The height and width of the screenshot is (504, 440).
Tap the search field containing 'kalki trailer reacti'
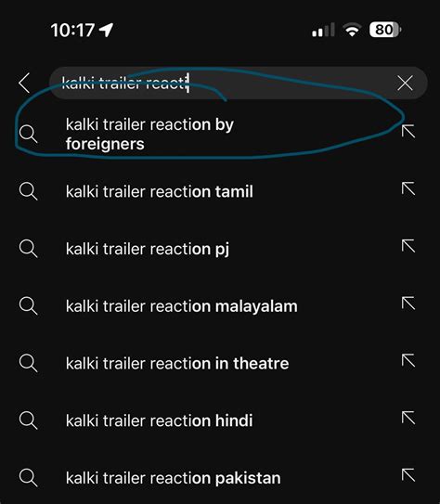(x=239, y=83)
